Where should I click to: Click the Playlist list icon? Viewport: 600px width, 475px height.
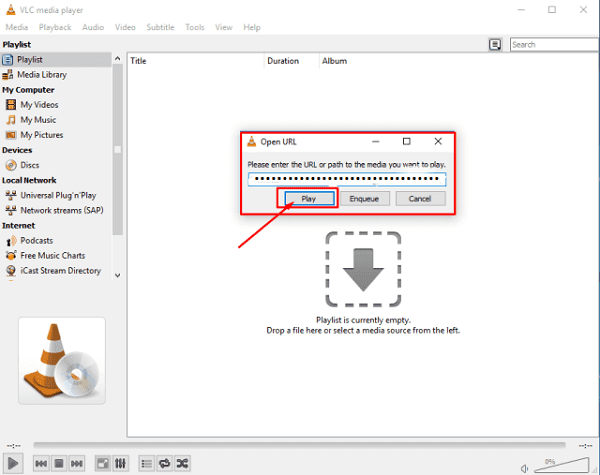tap(8, 60)
